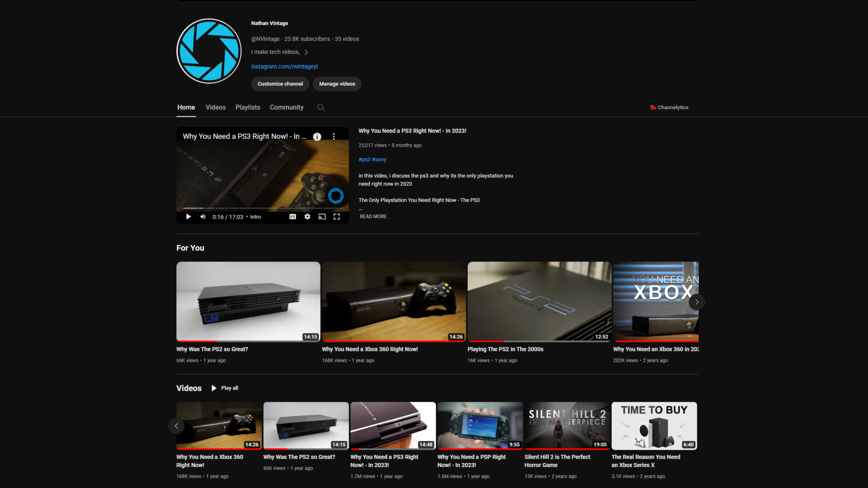This screenshot has width=868, height=488.
Task: Click title Playing The PS2 In The 2000s
Action: [505, 349]
